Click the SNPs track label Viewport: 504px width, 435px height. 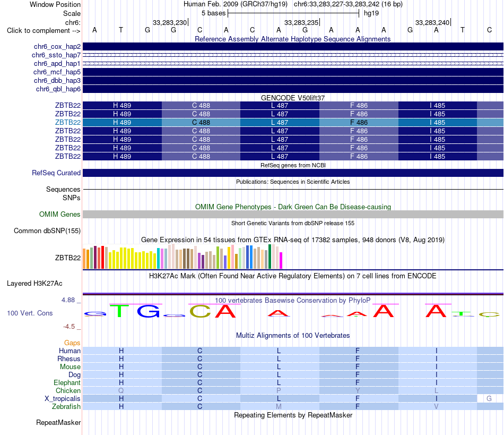(72, 198)
